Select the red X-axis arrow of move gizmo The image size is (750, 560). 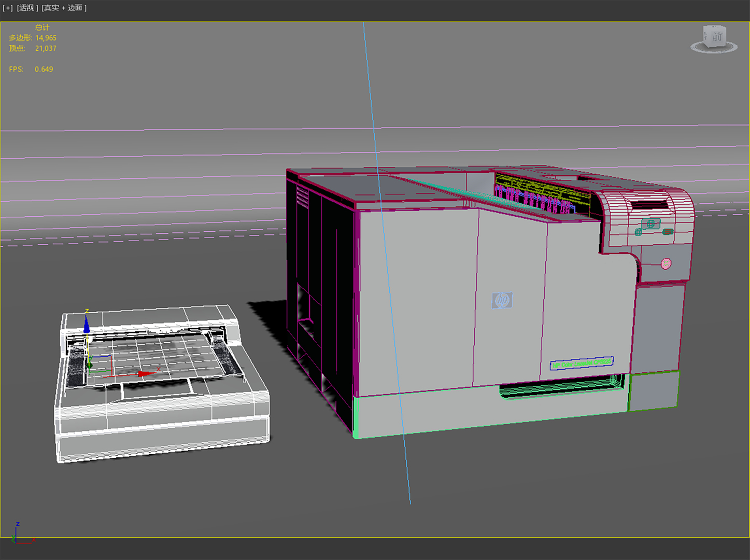pos(148,373)
